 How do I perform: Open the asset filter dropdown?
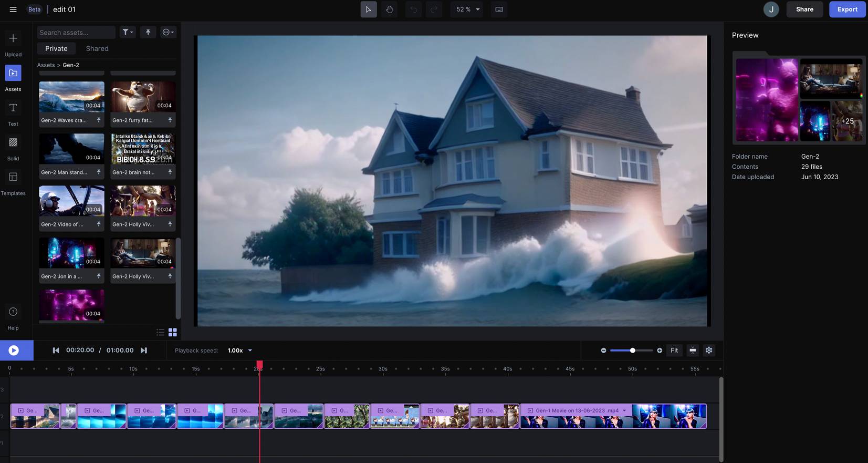(x=128, y=33)
